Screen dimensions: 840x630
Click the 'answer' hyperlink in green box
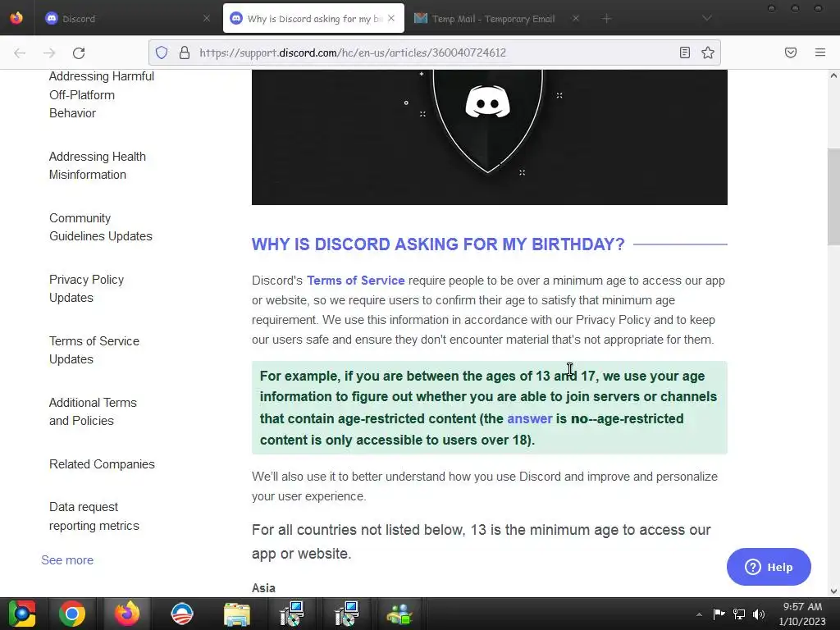(529, 419)
